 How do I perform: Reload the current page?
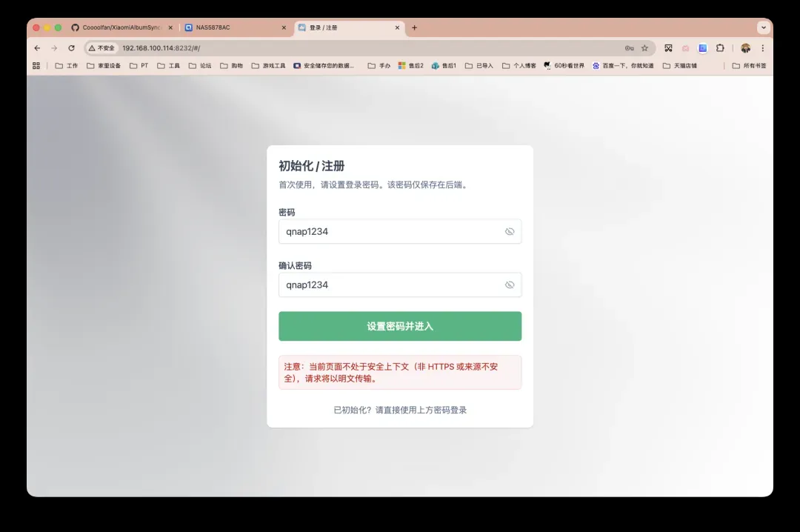[71, 48]
